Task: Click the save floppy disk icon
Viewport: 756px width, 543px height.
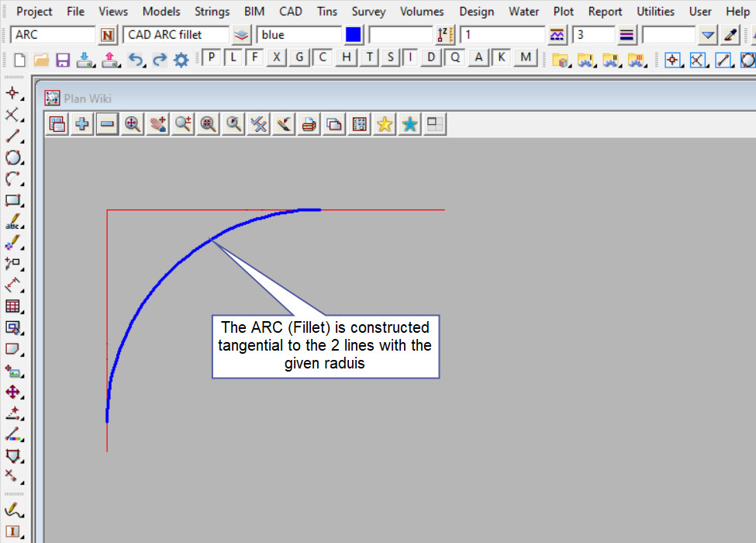Action: pos(63,60)
